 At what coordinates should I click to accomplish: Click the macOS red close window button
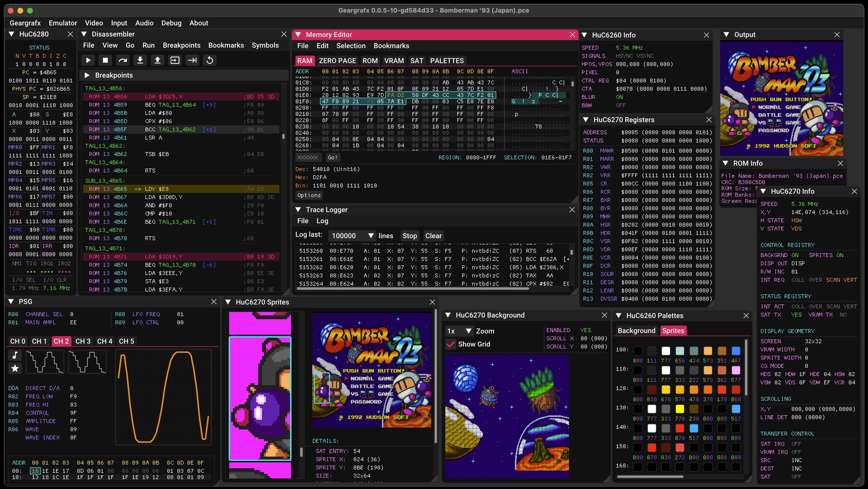pos(10,10)
